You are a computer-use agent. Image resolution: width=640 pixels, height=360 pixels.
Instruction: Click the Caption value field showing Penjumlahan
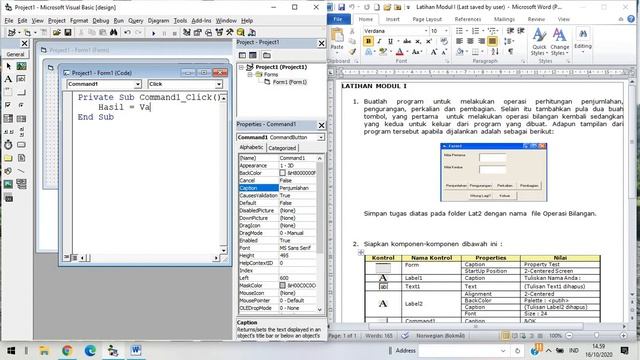297,188
